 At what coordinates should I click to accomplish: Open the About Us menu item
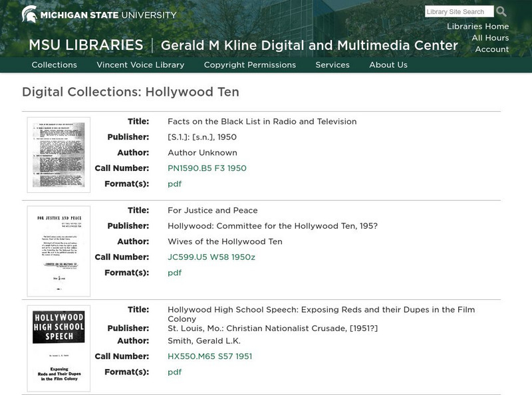[x=388, y=65]
